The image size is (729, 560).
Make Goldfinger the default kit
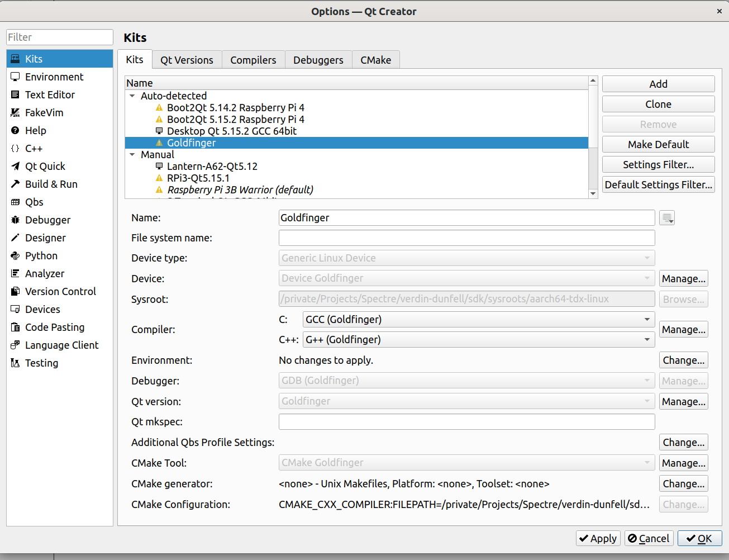click(x=658, y=144)
